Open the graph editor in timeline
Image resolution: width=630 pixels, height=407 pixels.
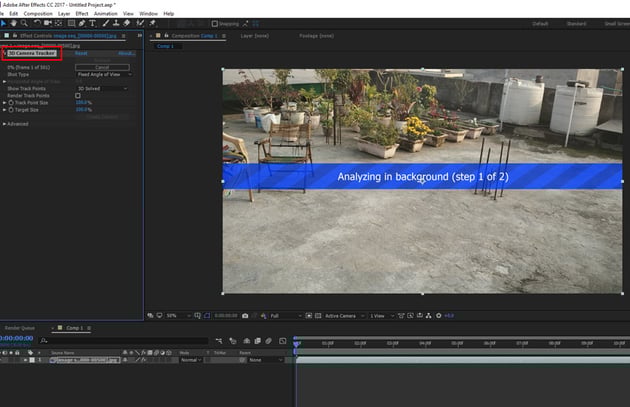click(x=283, y=341)
